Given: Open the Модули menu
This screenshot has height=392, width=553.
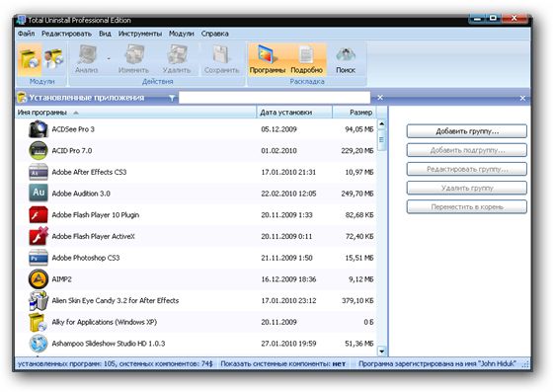Looking at the screenshot, I should click(x=182, y=34).
